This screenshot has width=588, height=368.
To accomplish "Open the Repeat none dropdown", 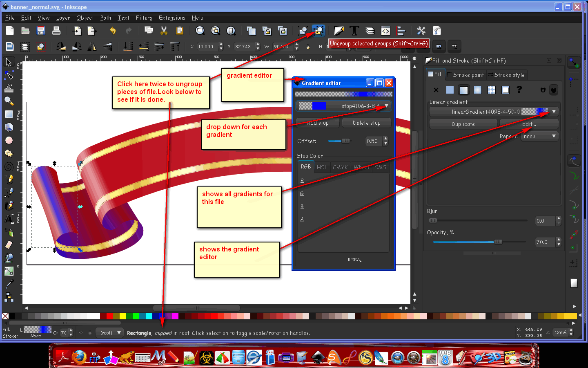I will [539, 137].
